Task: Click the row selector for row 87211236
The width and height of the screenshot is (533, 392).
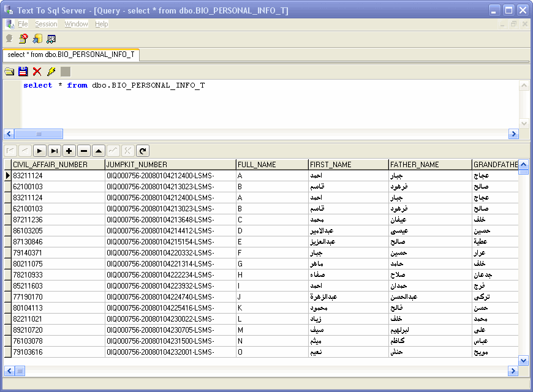Action: [x=7, y=220]
